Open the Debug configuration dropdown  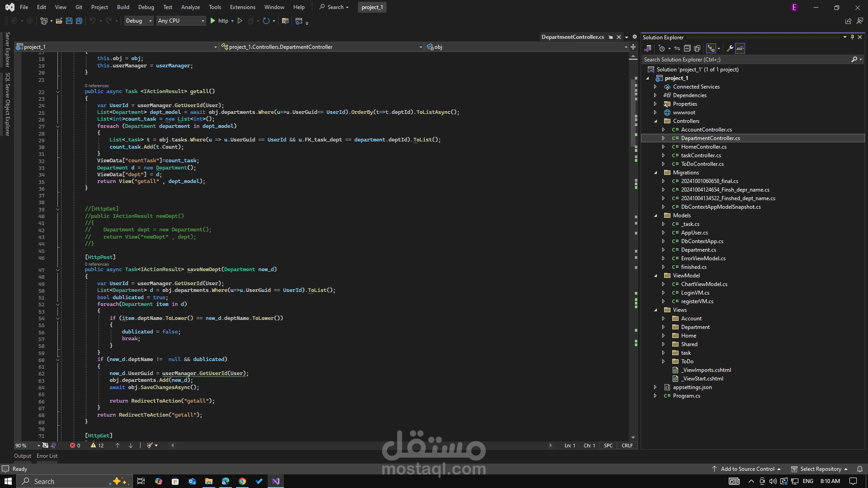click(138, 21)
